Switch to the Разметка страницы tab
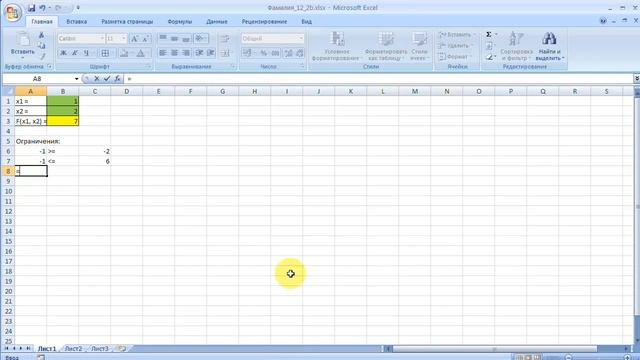This screenshot has width=640, height=360. pyautogui.click(x=127, y=22)
